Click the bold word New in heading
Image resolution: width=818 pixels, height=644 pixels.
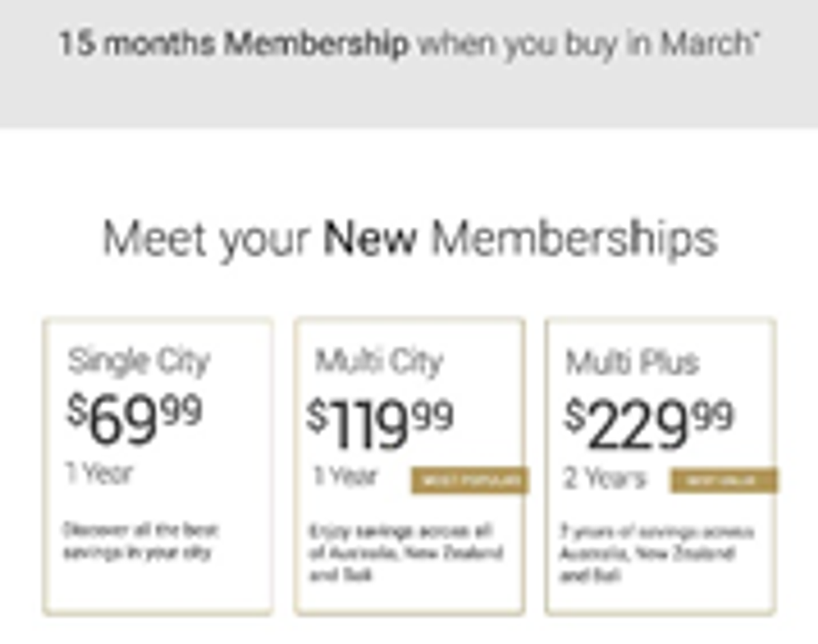(369, 240)
